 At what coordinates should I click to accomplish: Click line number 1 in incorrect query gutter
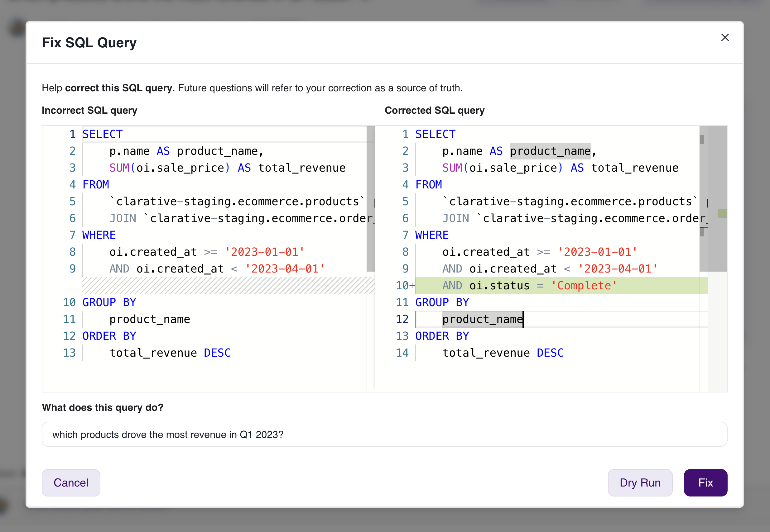pos(72,134)
